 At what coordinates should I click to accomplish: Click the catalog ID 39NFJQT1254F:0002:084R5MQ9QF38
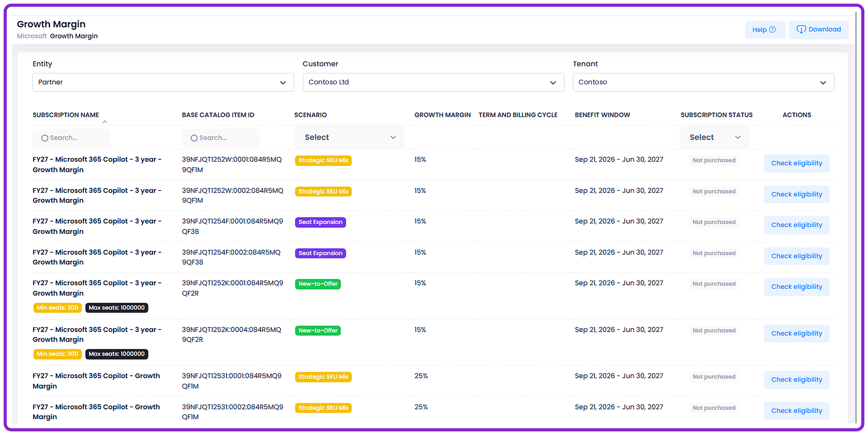click(231, 257)
